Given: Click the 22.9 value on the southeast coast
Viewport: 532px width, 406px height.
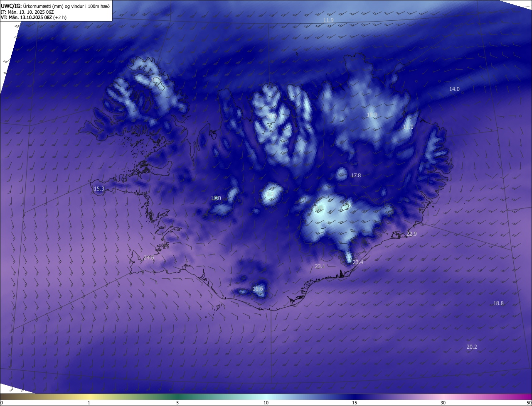Looking at the screenshot, I should click(x=411, y=234).
